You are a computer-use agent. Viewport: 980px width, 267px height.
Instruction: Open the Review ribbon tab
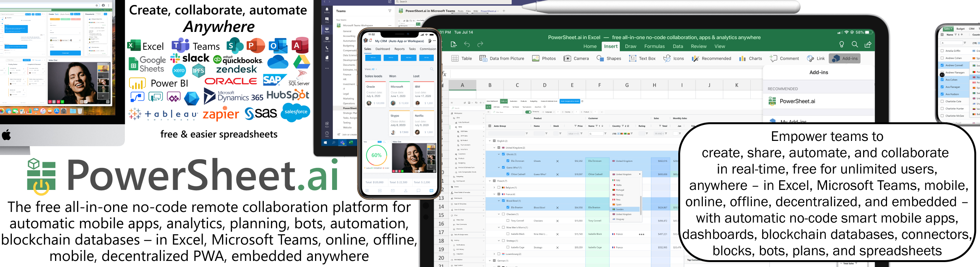[698, 46]
